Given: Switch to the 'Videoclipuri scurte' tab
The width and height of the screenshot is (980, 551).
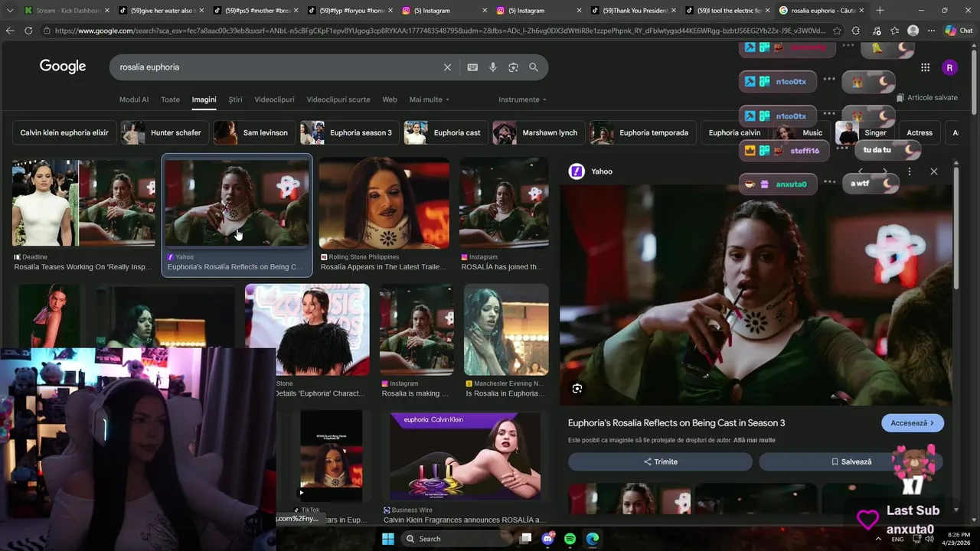Looking at the screenshot, I should coord(338,99).
